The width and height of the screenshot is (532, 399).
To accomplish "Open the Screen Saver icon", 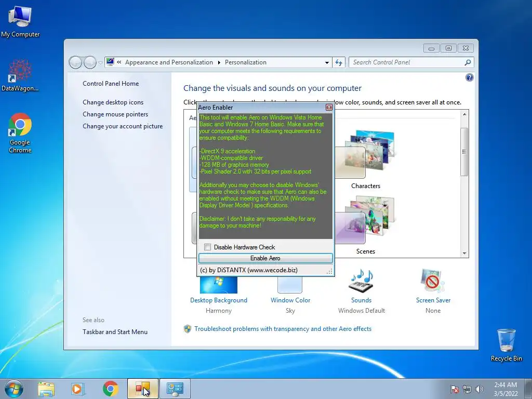I will click(x=433, y=281).
